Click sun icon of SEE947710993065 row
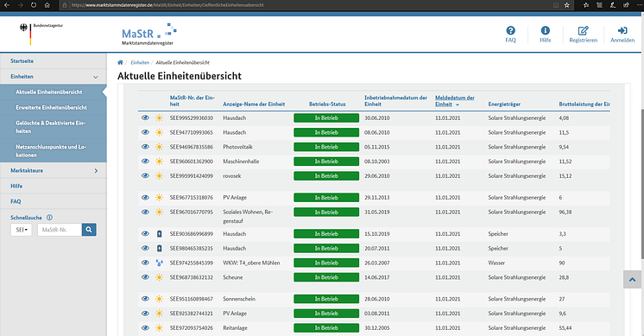 pyautogui.click(x=160, y=133)
